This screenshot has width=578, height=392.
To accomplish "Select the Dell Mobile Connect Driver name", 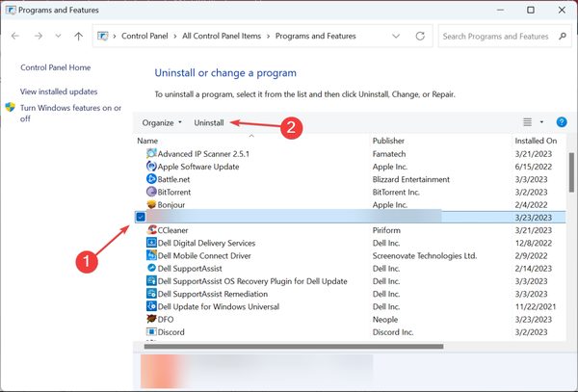I will (x=204, y=255).
